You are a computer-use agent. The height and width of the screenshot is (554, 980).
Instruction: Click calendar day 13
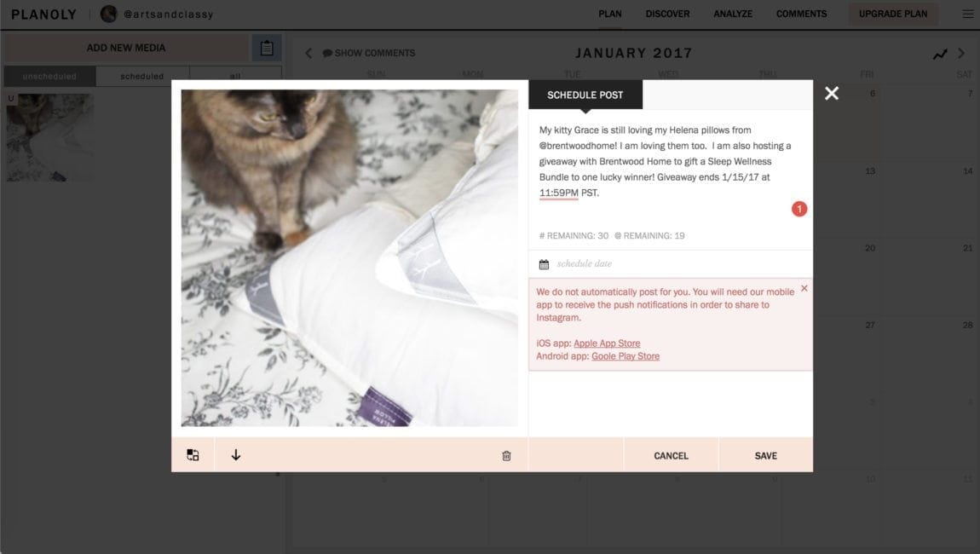point(870,170)
